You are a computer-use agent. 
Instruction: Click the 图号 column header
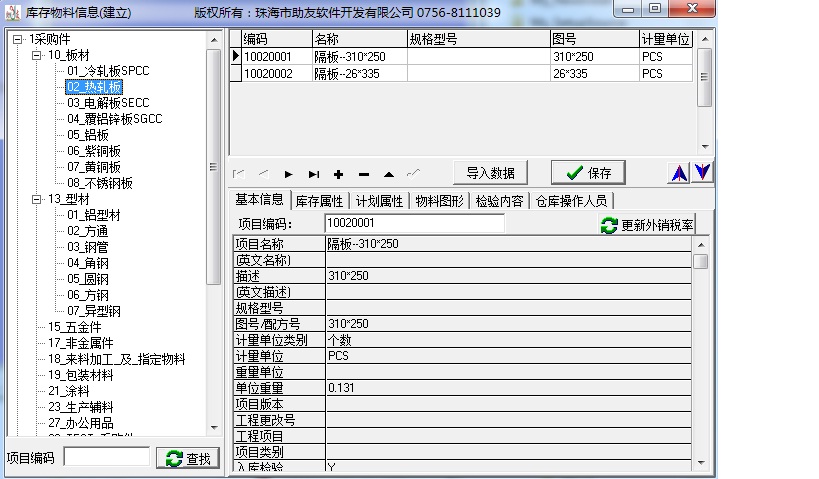[595, 39]
